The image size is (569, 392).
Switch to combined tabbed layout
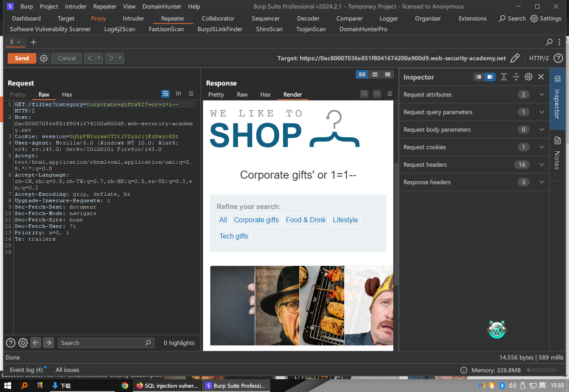pos(388,74)
